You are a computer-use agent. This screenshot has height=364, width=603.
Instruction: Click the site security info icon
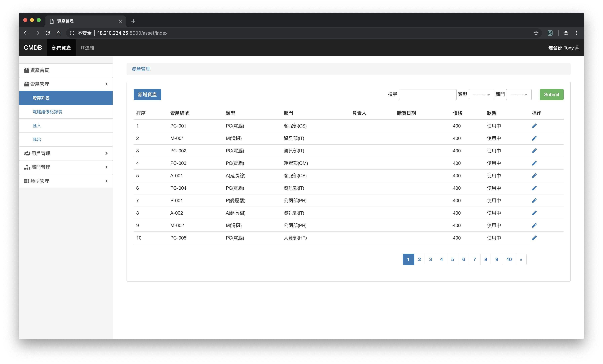click(72, 33)
